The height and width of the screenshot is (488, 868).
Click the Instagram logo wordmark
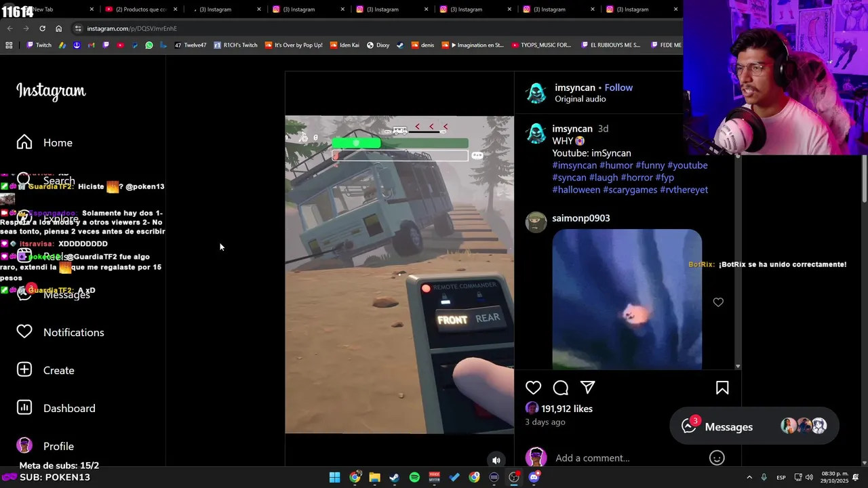(x=51, y=91)
